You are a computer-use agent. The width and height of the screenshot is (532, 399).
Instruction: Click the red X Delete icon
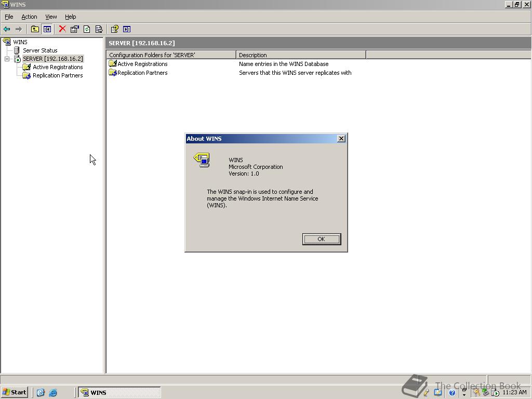coord(62,29)
